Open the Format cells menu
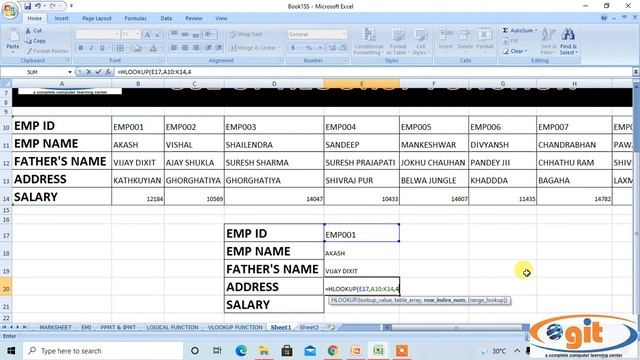640x360 pixels. pos(484,38)
